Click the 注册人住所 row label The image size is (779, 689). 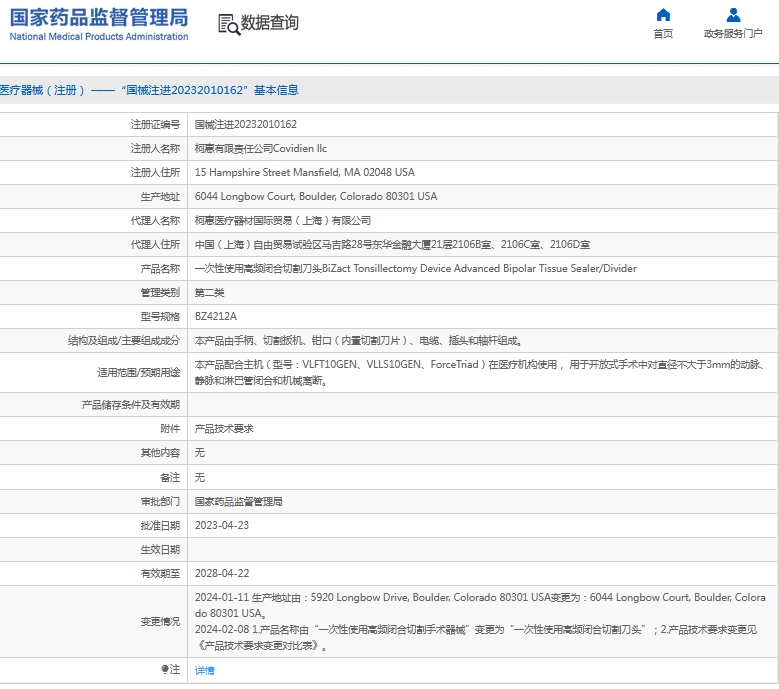(x=155, y=172)
